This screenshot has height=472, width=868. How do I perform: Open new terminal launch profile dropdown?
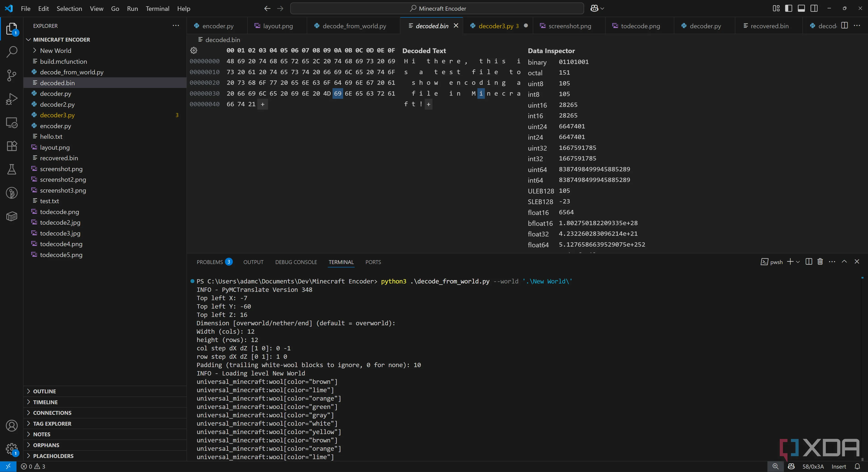click(797, 262)
